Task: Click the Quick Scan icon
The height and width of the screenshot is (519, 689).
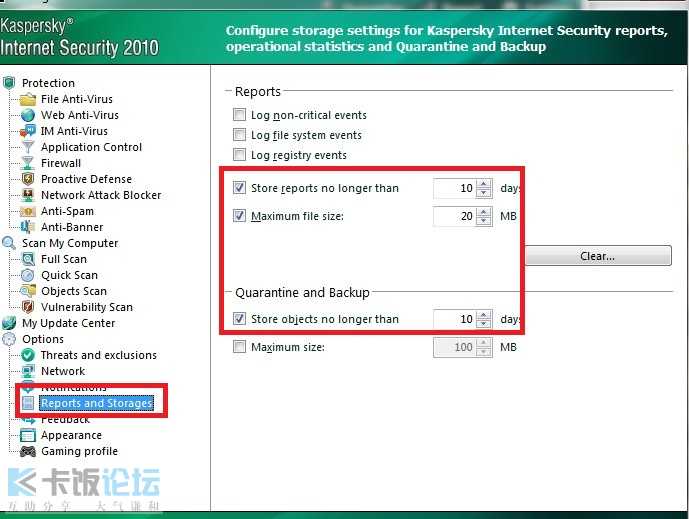Action: (28, 275)
